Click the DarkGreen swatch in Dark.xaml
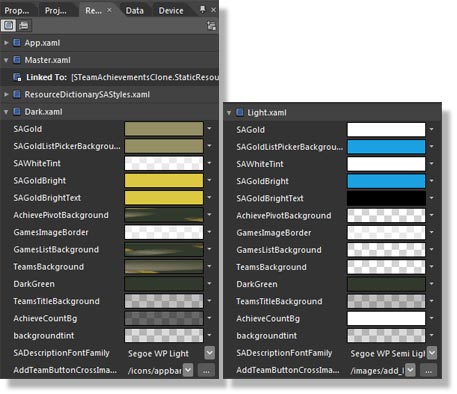Viewport: 457px width, 394px height. 164,284
